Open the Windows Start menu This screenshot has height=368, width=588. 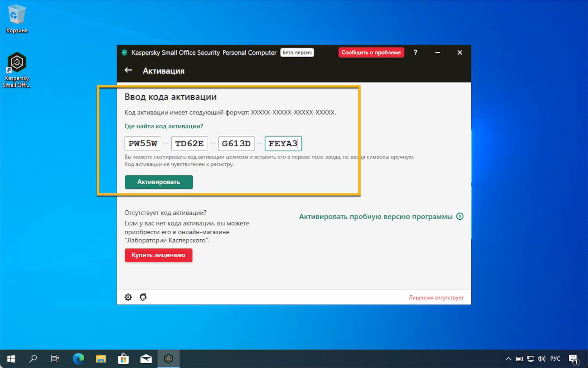tap(11, 359)
